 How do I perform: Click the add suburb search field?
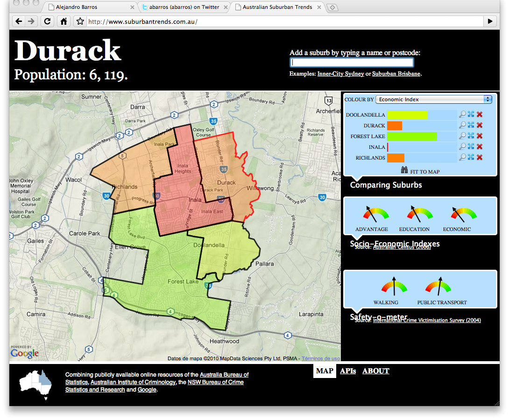[x=352, y=62]
